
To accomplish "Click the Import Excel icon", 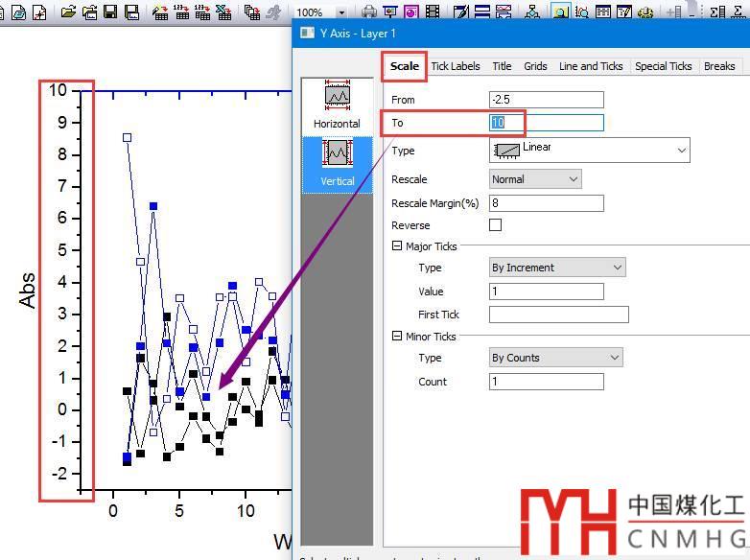I will 223,12.
